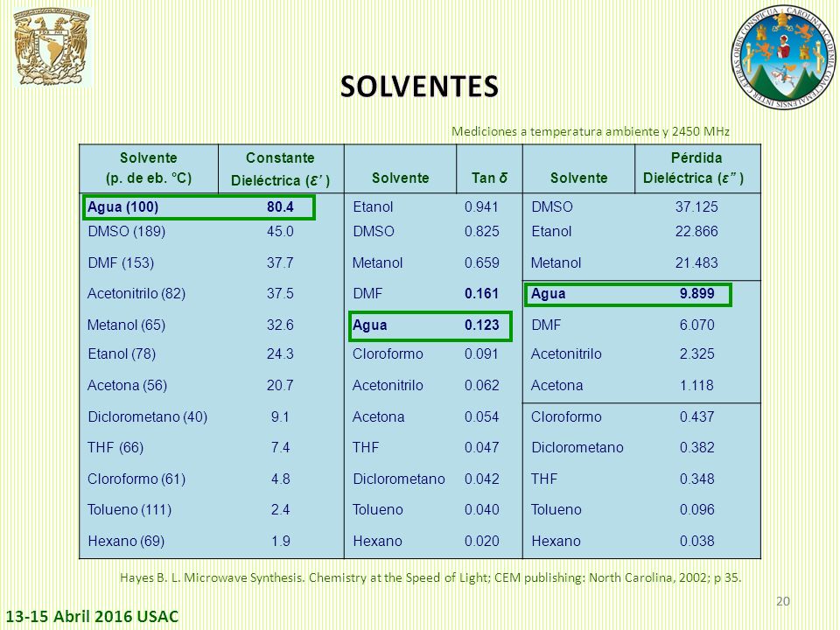Click the 'THF (66)' row label

(115, 447)
